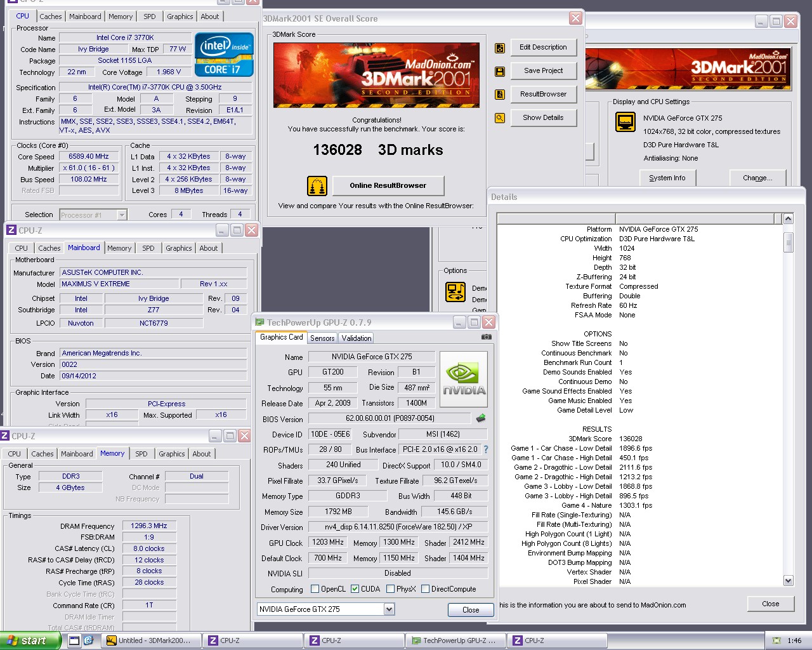Click the Details scrollbar down arrow
The image size is (812, 650).
[789, 580]
